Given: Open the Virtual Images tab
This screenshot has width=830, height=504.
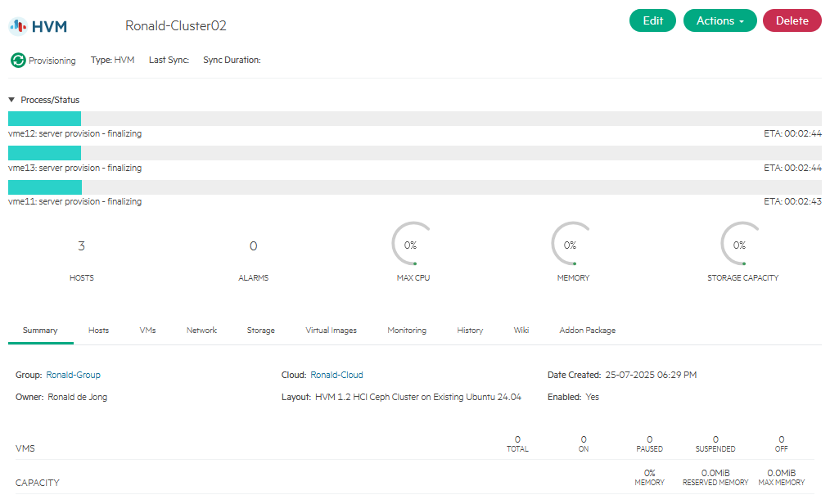Looking at the screenshot, I should [331, 331].
